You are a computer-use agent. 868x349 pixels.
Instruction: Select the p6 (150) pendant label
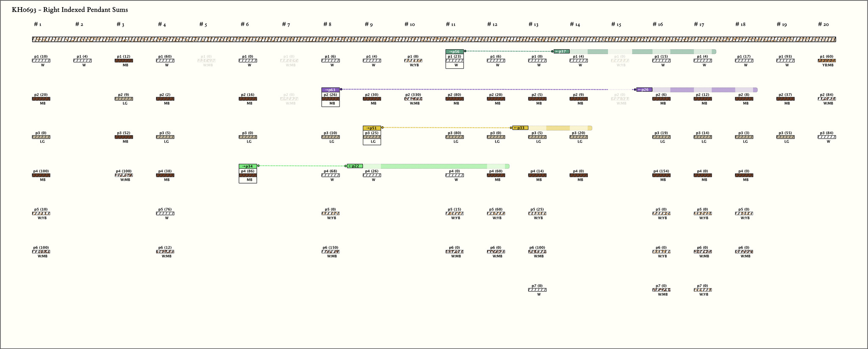[330, 248]
